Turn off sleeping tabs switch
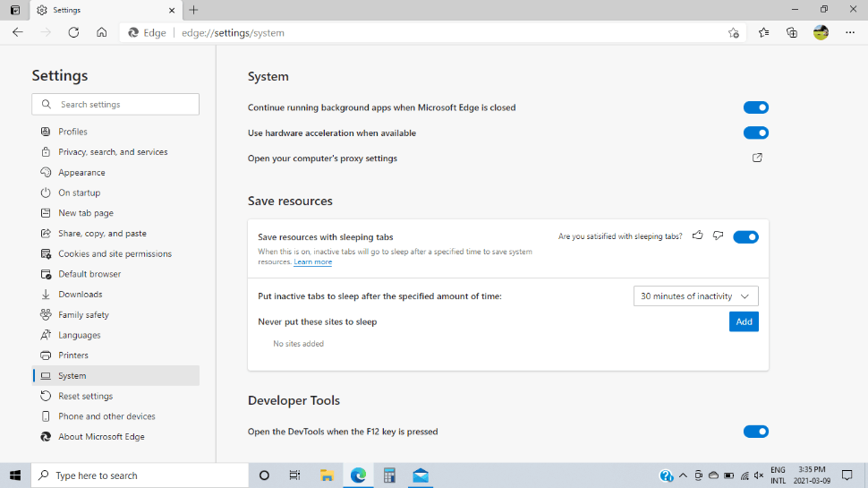The image size is (868, 488). (745, 237)
